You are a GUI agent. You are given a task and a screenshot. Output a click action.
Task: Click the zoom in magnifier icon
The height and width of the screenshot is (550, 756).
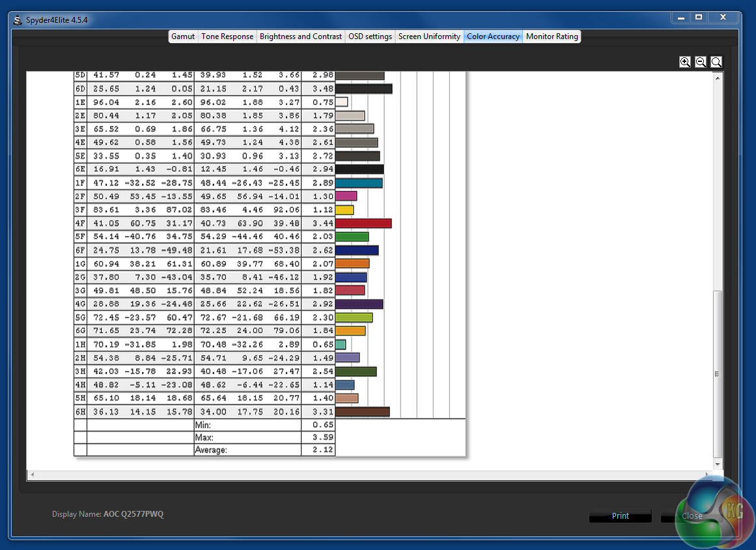[684, 62]
